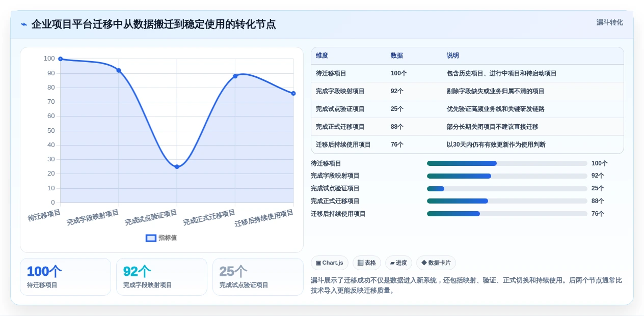Click the page title 企业项目平台迁移中从数据搬迁到稳定使用的转化节点

[x=153, y=24]
